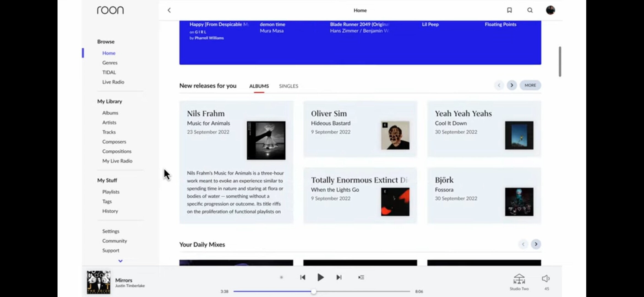Click the back arrow in top bar
644x297 pixels.
[169, 10]
